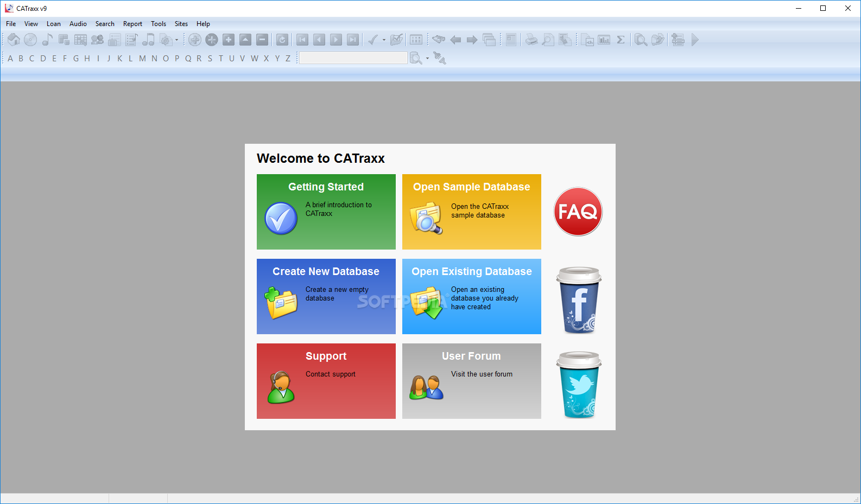The image size is (861, 504).
Task: Open dropdown arrow beside gear document icon
Action: click(176, 40)
